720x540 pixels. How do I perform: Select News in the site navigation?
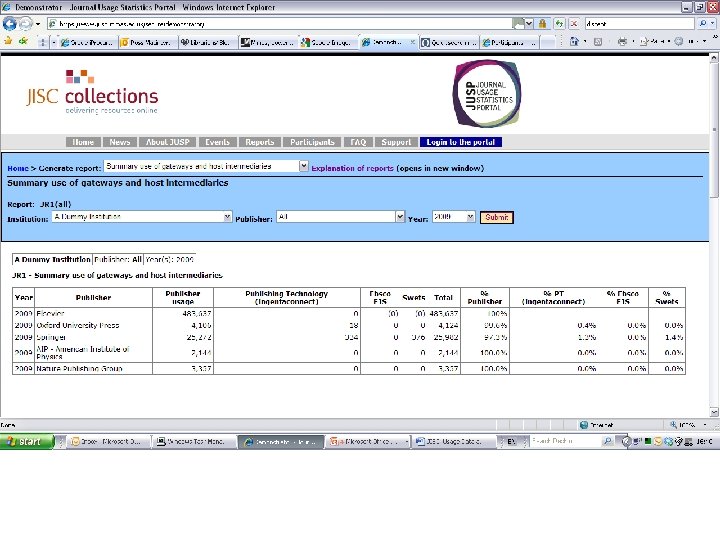point(120,142)
